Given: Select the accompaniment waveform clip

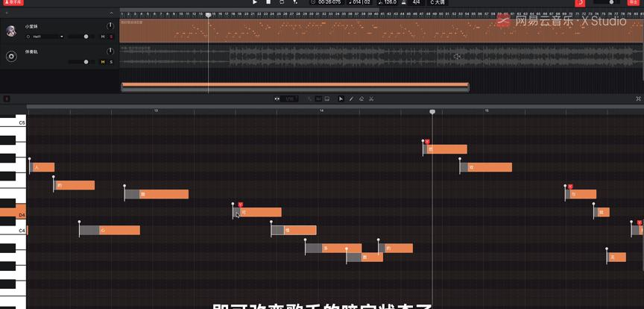Looking at the screenshot, I should click(x=382, y=57).
